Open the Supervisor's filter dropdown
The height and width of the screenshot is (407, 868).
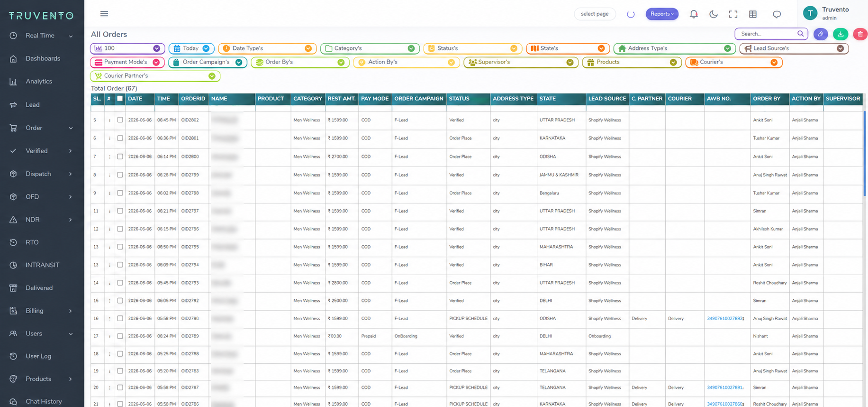[x=521, y=62]
